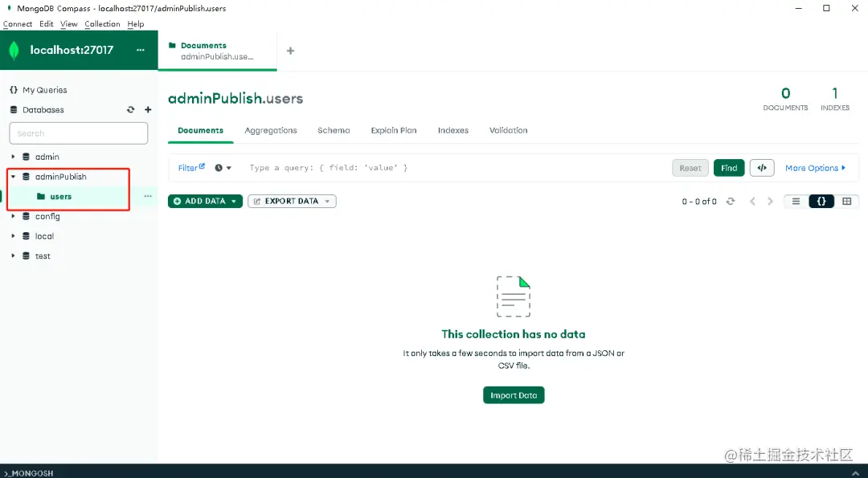Image resolution: width=868 pixels, height=478 pixels.
Task: Click the localhost:27017 connection title
Action: (x=72, y=50)
